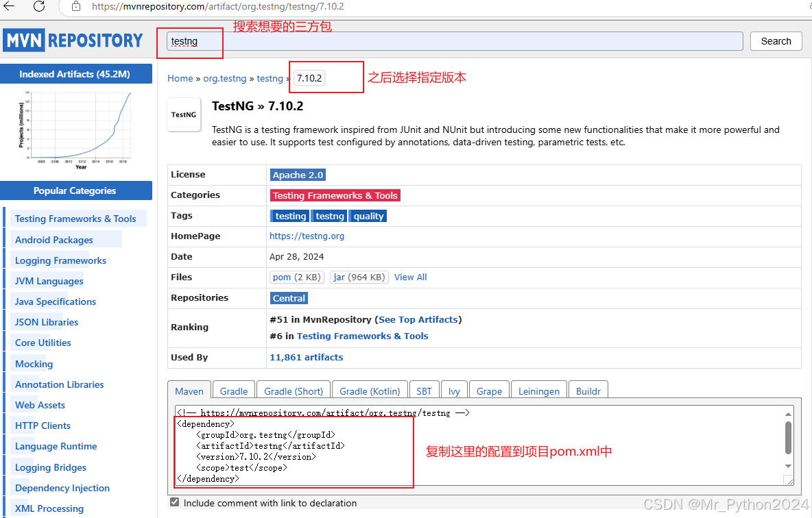Switch to the Gradle (Short) tab
Viewport: 812px width, 518px height.
294,391
